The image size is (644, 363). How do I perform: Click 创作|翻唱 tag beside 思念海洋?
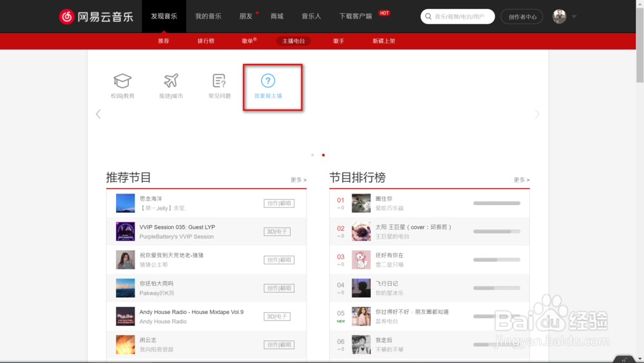click(279, 203)
